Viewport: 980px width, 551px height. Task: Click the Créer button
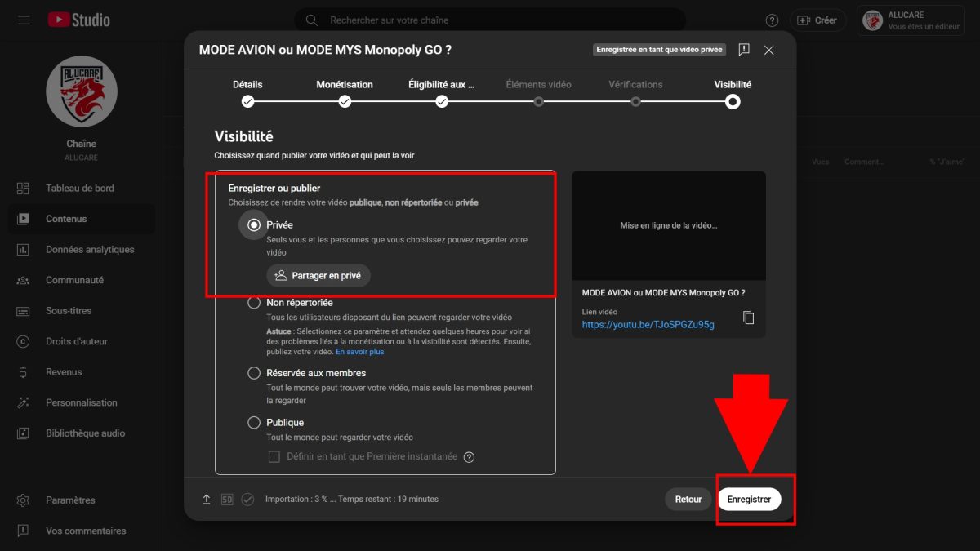817,20
